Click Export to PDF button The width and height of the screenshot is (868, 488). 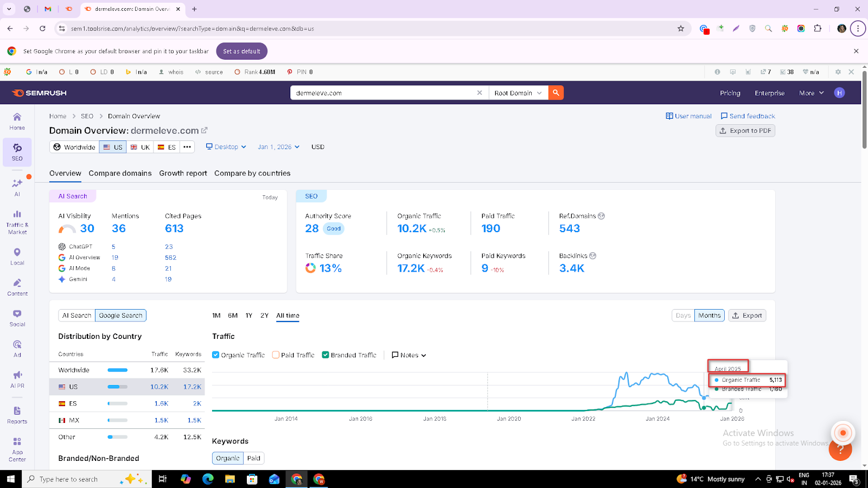(x=745, y=131)
